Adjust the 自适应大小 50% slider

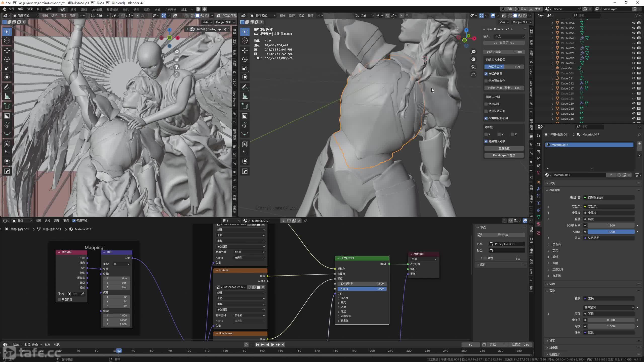[x=504, y=67]
